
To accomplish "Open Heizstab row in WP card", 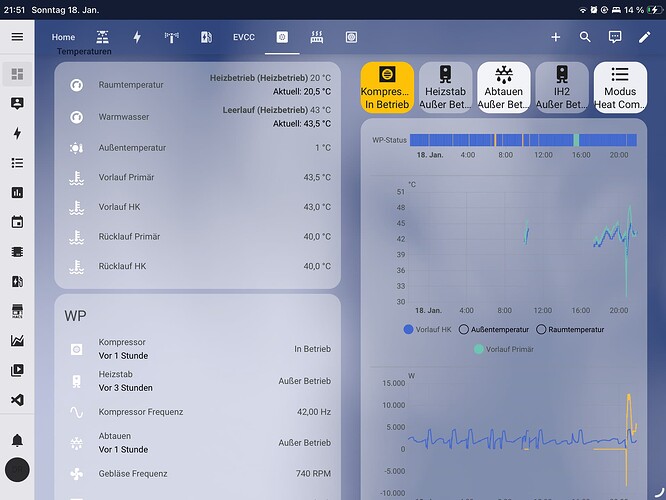I will click(198, 381).
